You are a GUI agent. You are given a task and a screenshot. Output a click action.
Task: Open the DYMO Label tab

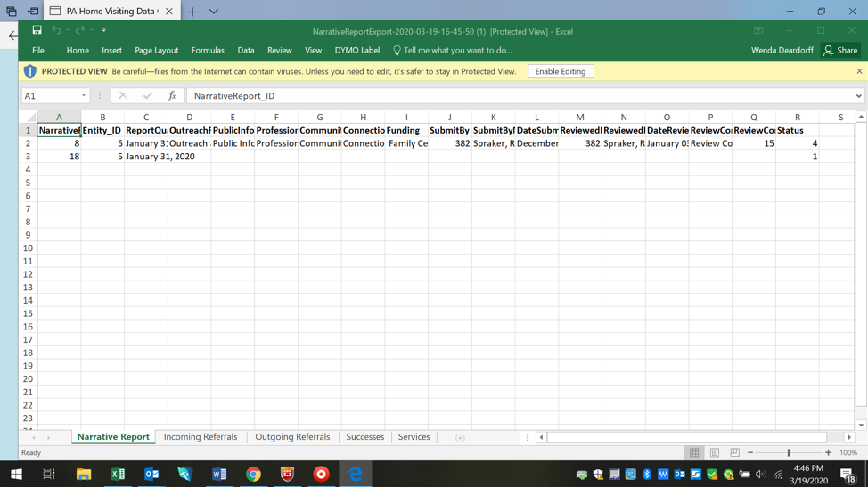tap(357, 51)
